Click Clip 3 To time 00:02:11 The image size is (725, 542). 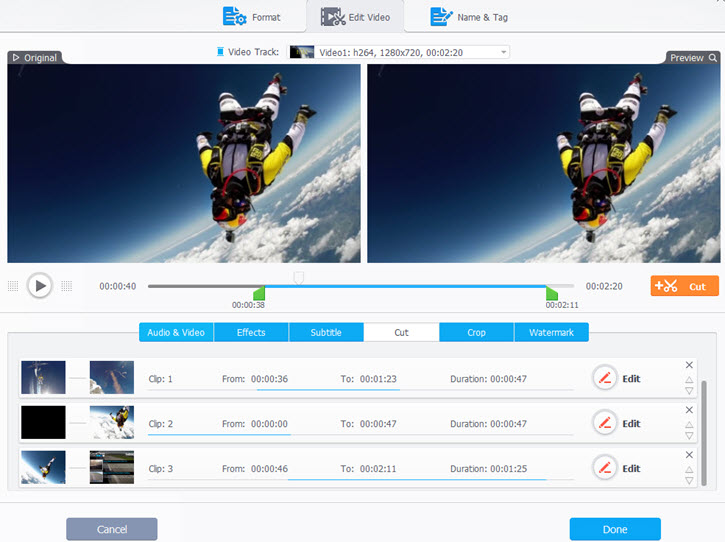pyautogui.click(x=378, y=468)
